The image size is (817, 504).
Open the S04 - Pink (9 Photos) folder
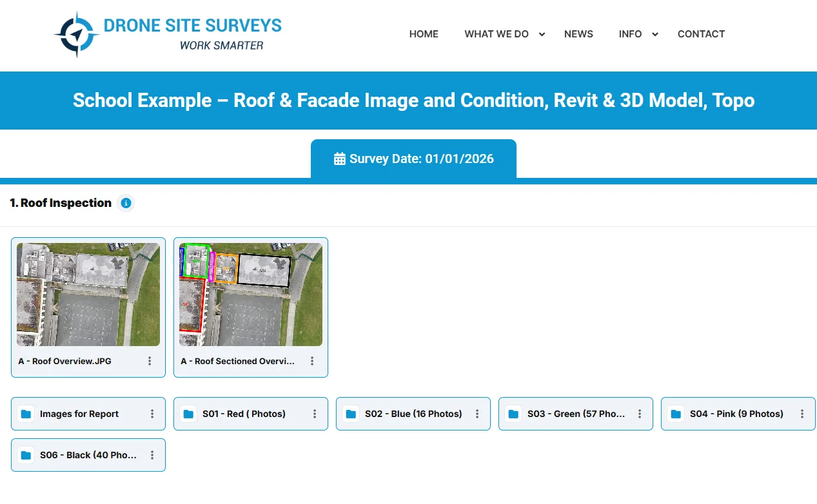738,414
